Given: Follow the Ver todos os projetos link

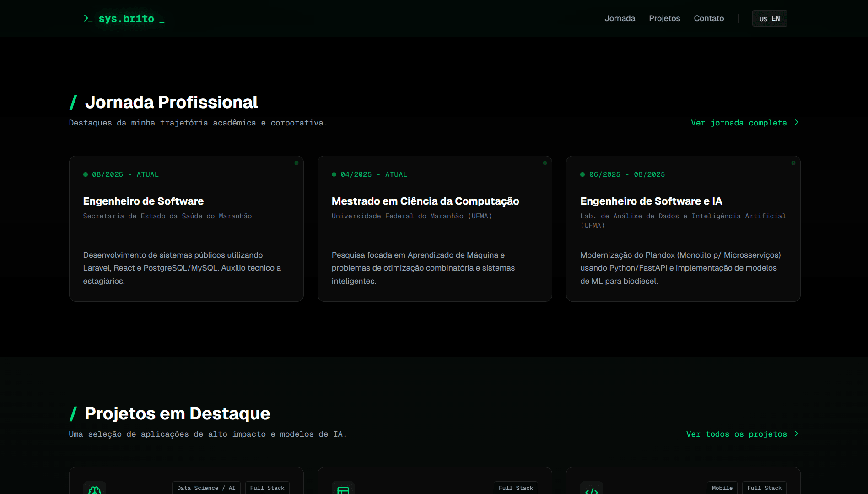Looking at the screenshot, I should coord(743,434).
